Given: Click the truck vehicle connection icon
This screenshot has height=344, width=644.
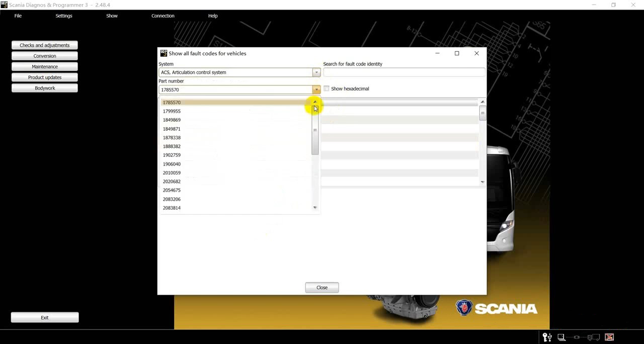Looking at the screenshot, I should coord(594,337).
